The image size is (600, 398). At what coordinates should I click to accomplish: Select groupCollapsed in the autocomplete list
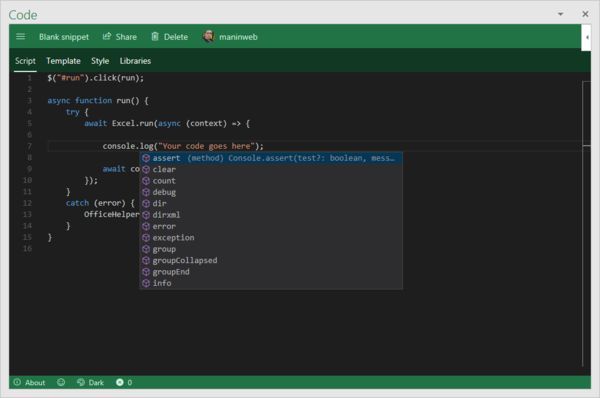coord(271,261)
